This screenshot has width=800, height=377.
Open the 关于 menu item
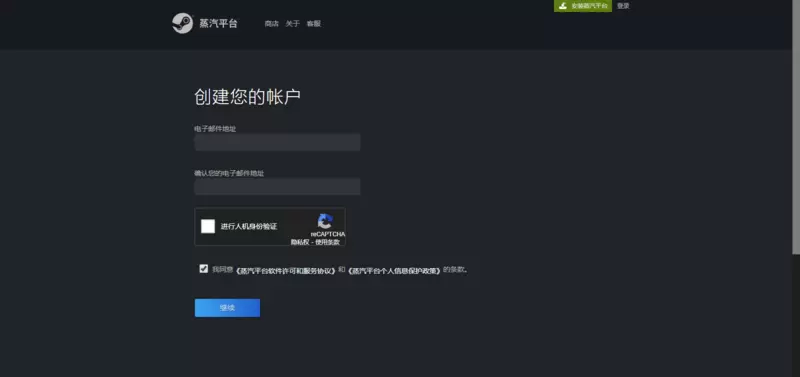pyautogui.click(x=292, y=23)
